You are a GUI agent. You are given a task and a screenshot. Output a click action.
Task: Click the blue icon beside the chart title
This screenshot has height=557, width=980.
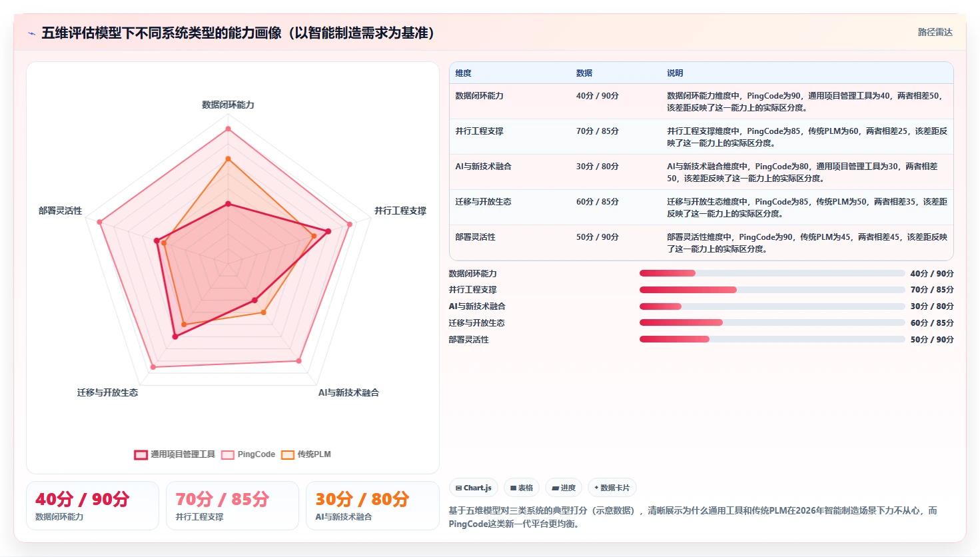[31, 33]
